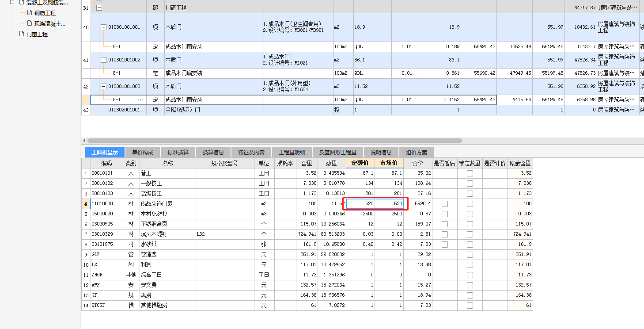Click spec cell L32 for 沉头木螺钉
The height and width of the screenshot is (329, 644).
coord(225,234)
